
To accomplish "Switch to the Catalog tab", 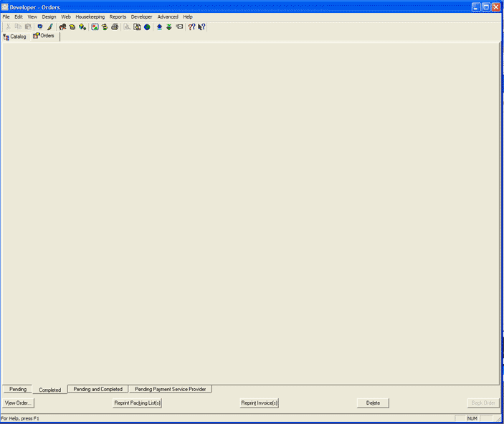I will [x=15, y=37].
